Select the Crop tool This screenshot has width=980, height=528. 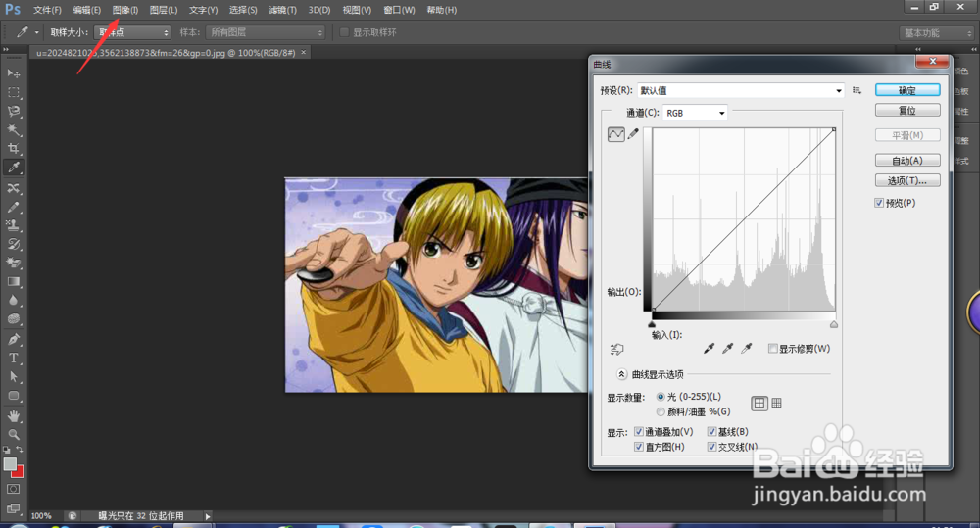(x=13, y=149)
